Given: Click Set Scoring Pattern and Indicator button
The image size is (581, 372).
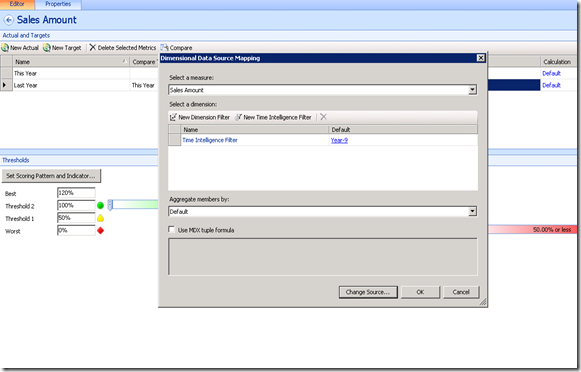Looking at the screenshot, I should tap(51, 176).
